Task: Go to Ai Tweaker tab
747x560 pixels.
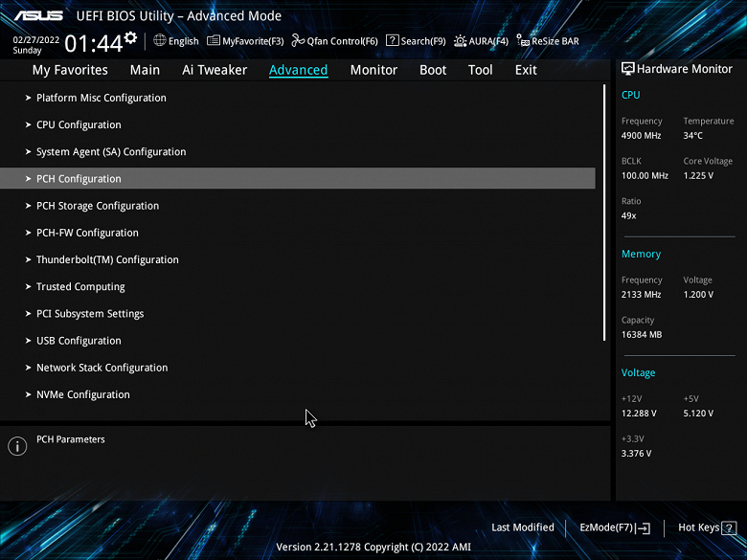Action: pyautogui.click(x=215, y=70)
